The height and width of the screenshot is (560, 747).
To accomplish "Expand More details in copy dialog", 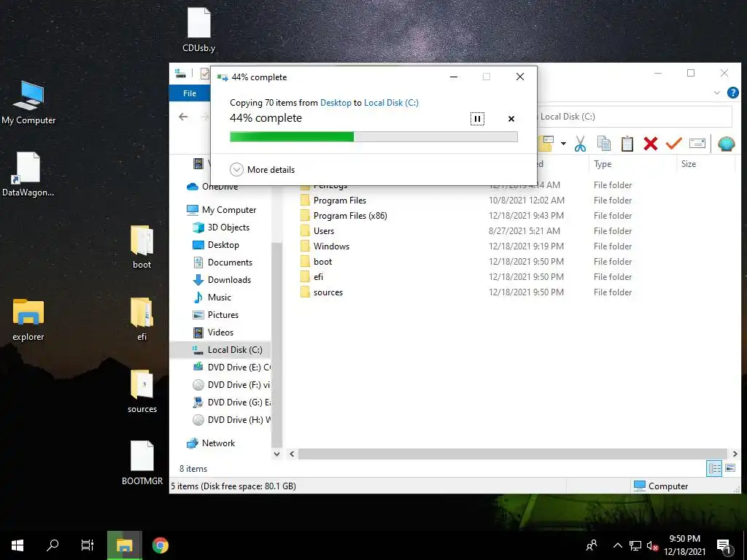I will point(262,169).
